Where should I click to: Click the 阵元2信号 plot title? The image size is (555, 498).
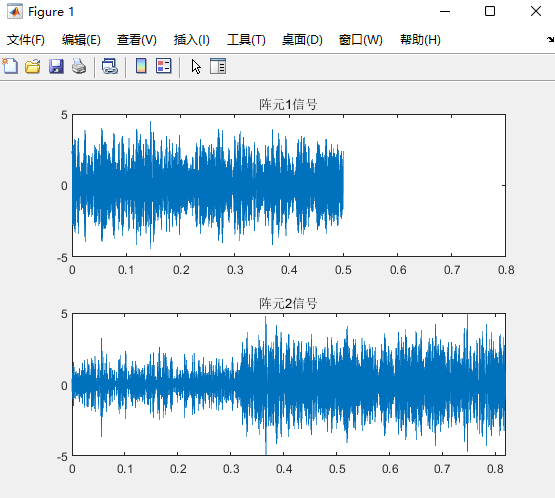(x=288, y=303)
